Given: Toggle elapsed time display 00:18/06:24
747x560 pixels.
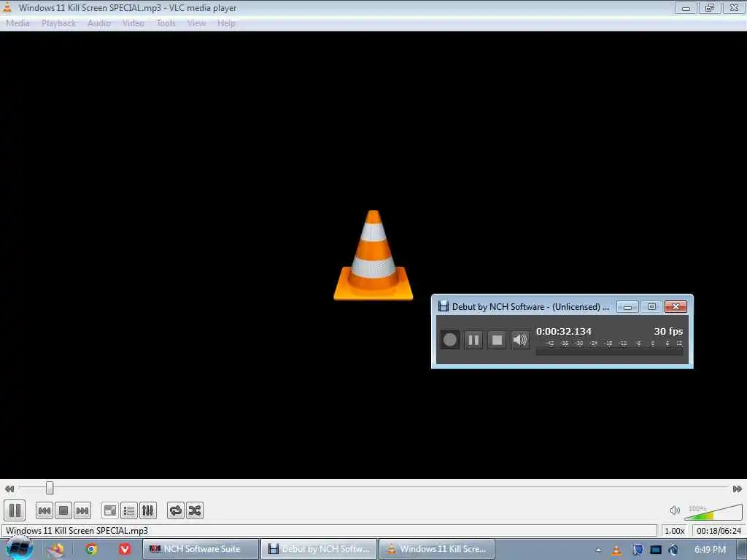Looking at the screenshot, I should [x=719, y=531].
